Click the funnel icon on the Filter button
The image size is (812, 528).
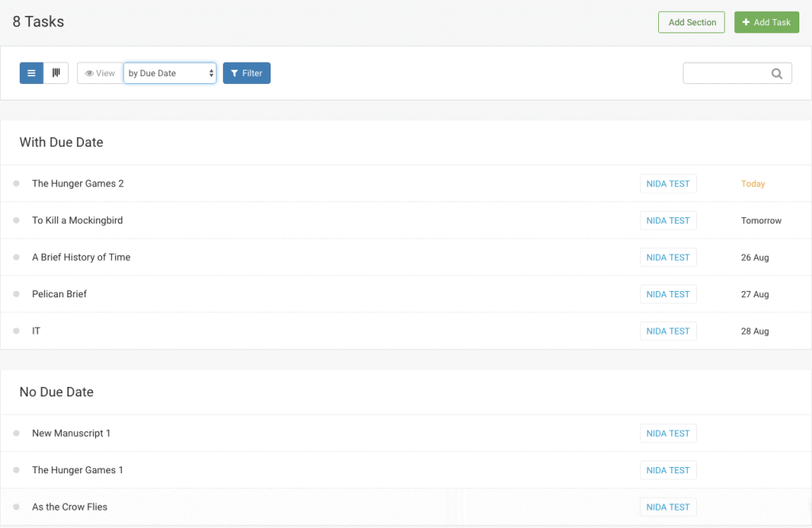click(233, 73)
